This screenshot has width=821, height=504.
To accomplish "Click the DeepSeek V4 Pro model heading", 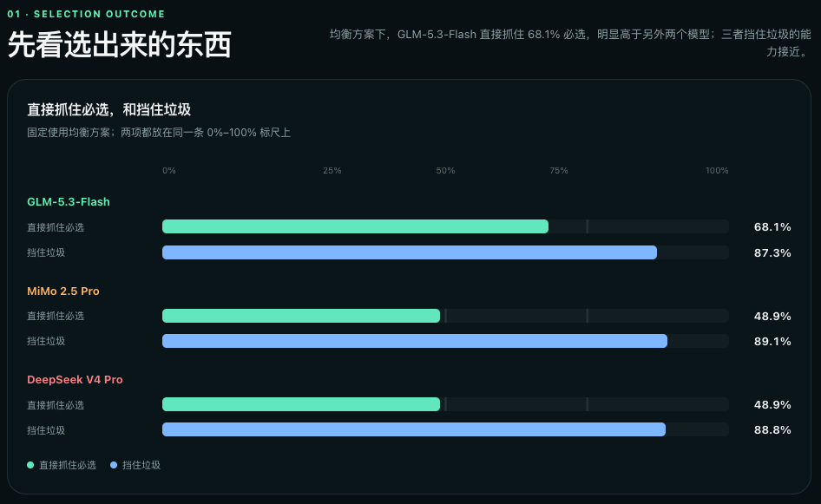I will click(75, 379).
